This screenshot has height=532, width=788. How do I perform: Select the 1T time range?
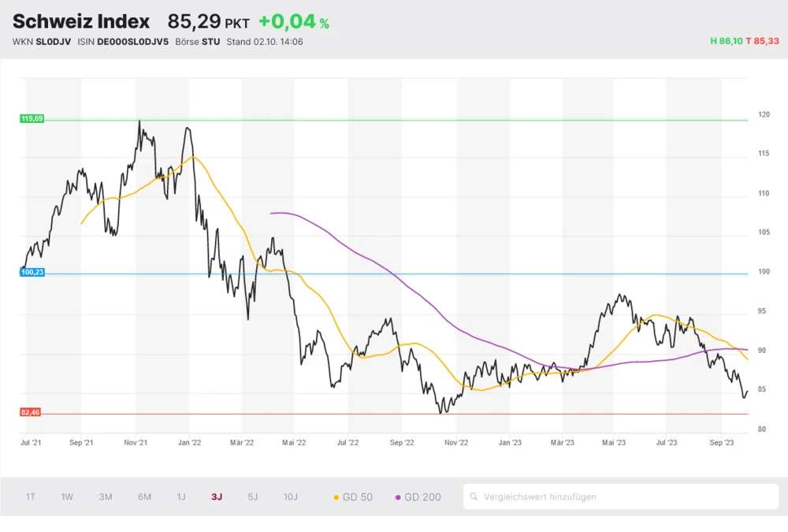pos(30,497)
